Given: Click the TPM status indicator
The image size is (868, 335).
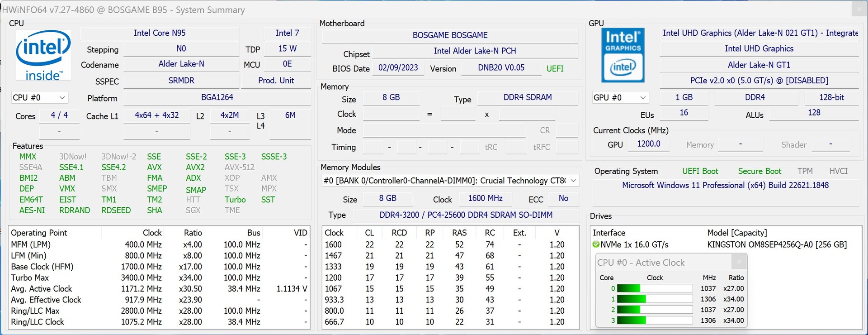Looking at the screenshot, I should pos(805,171).
